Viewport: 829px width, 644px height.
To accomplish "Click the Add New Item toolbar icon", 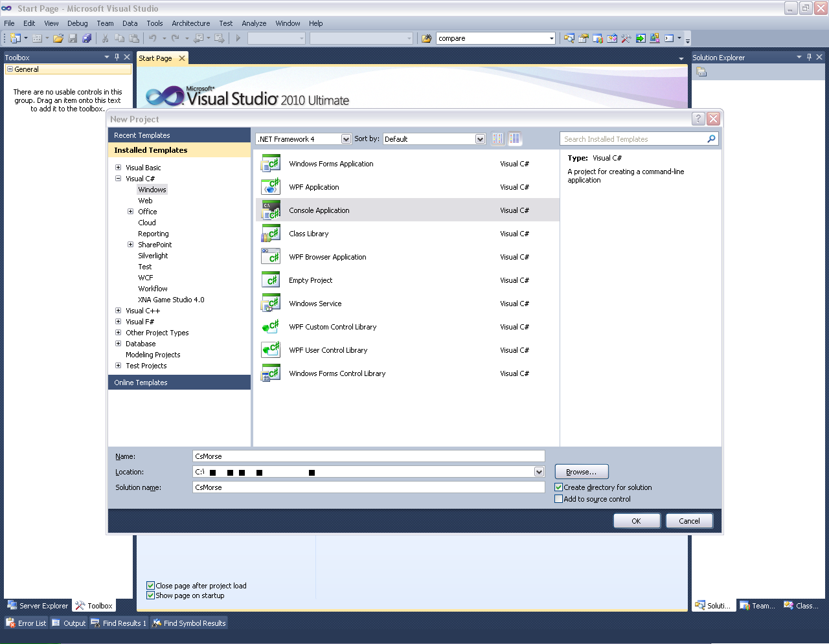I will [x=37, y=38].
